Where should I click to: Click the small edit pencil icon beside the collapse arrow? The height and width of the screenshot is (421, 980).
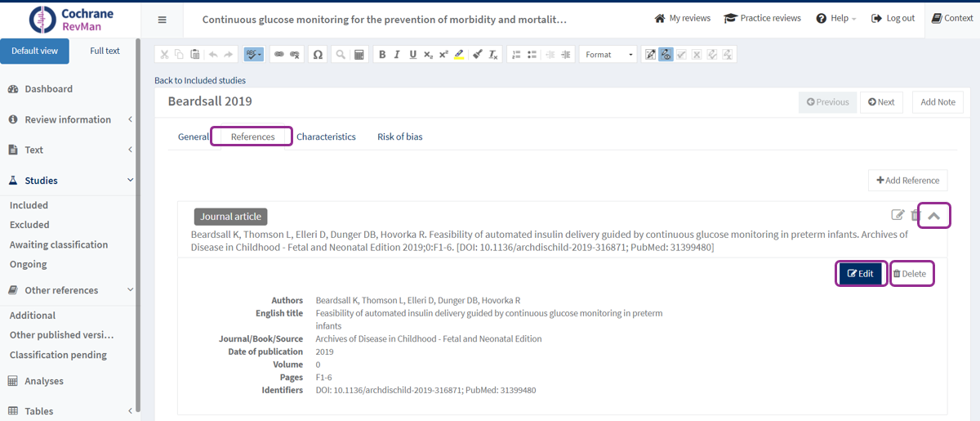898,215
